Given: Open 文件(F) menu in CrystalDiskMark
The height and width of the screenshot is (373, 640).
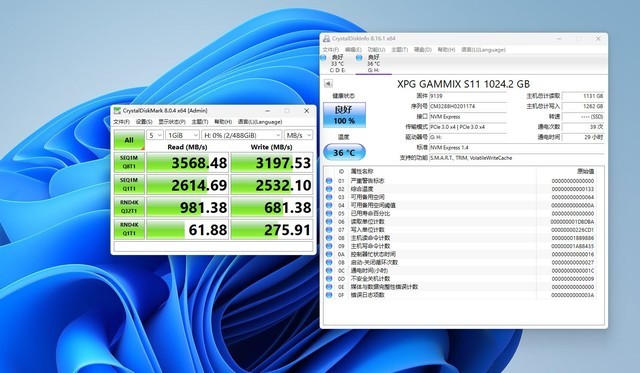Looking at the screenshot, I should pyautogui.click(x=121, y=122).
